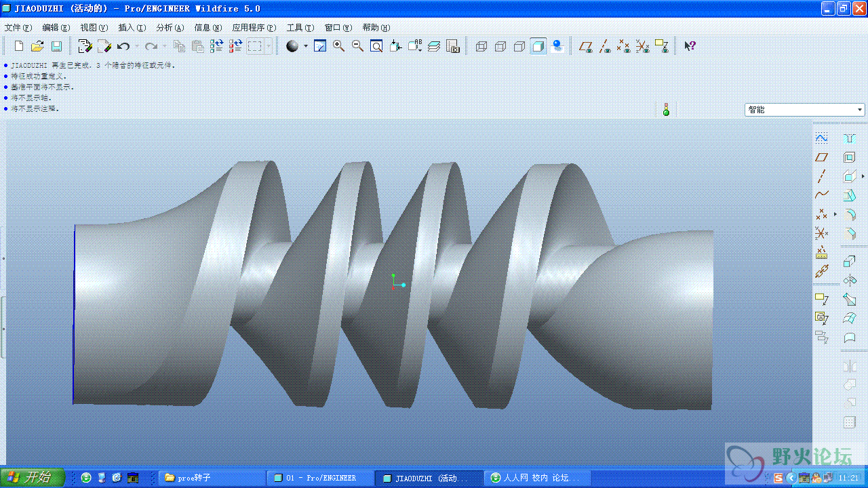The image size is (868, 488).
Task: Select the Boundary Blend tool icon
Action: (849, 318)
